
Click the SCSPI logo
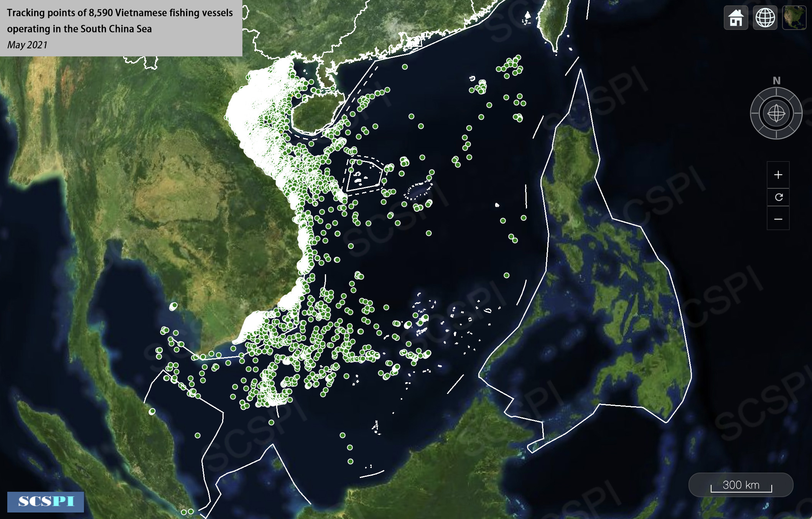tap(46, 501)
